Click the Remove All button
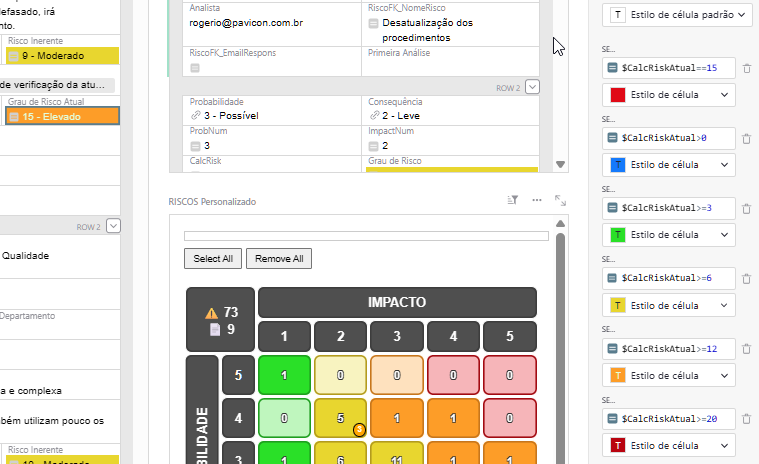759x464 pixels. [279, 259]
